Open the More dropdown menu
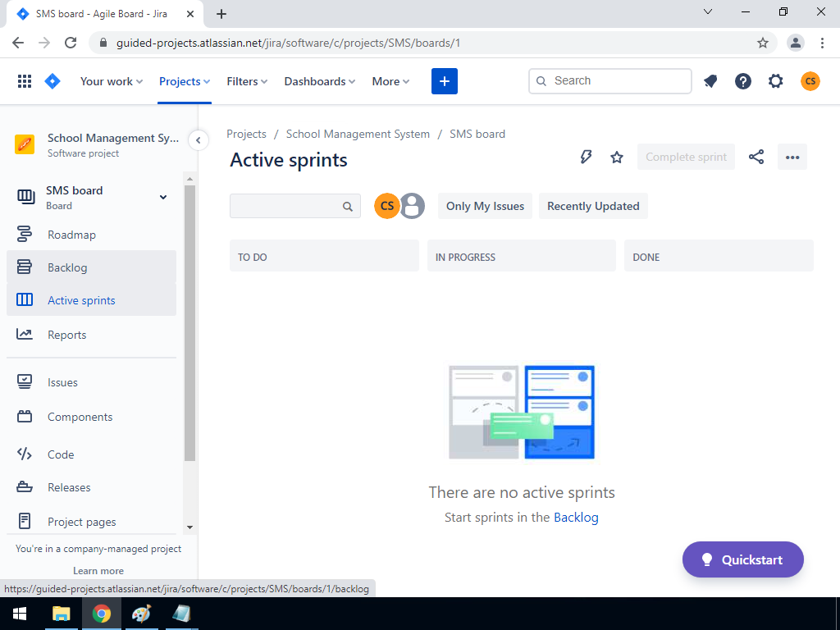Viewport: 840px width, 630px height. [390, 81]
